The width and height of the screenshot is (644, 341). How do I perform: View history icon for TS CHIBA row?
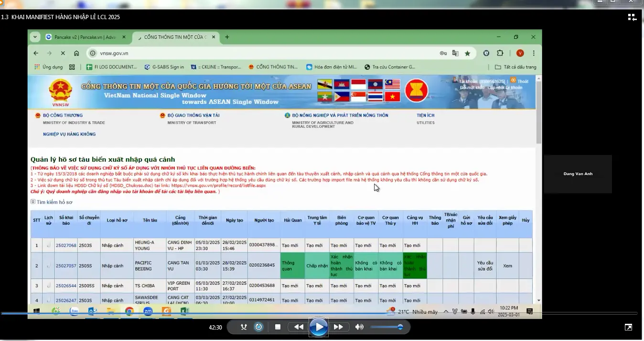click(x=48, y=286)
